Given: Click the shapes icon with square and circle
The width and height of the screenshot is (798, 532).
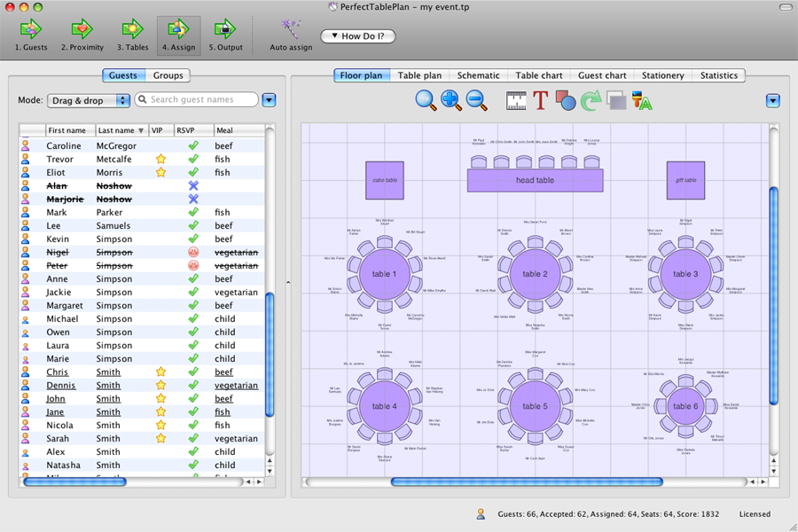Looking at the screenshot, I should [566, 101].
